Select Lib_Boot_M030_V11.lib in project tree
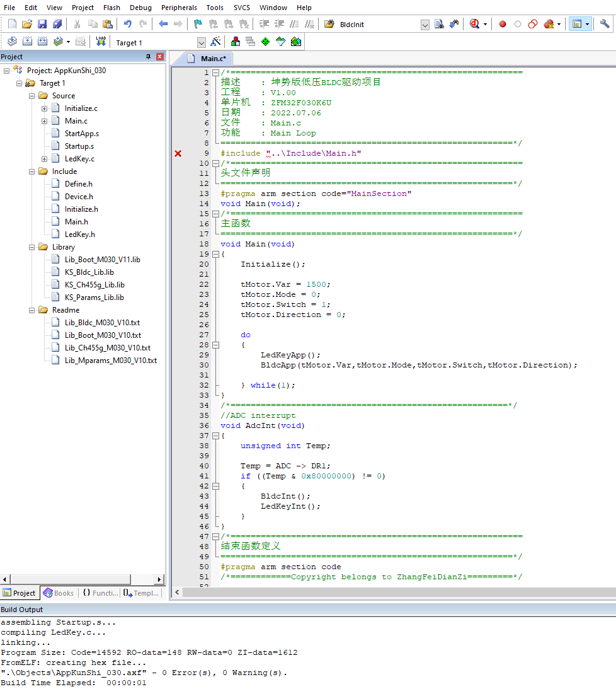Screen dimensions: 616x694 (102, 260)
